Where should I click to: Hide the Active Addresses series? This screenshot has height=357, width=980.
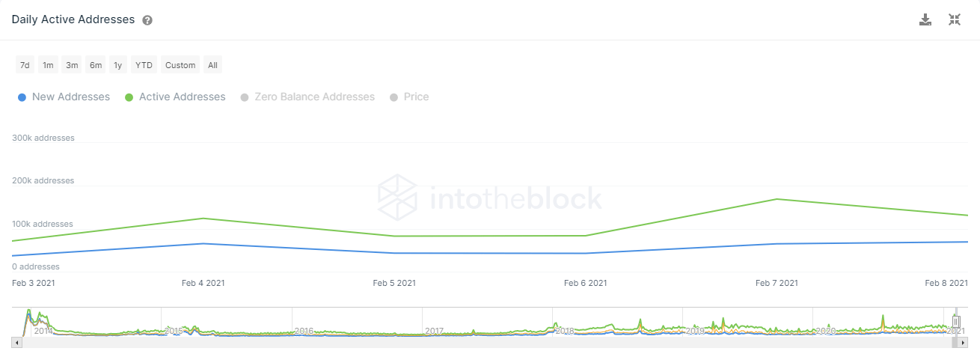coord(182,97)
